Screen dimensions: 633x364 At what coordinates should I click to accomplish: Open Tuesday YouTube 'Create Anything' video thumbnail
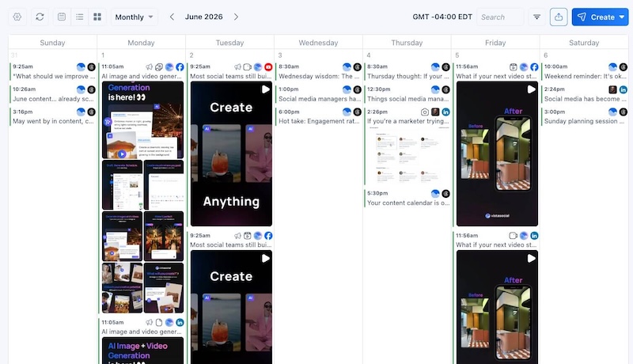(231, 154)
